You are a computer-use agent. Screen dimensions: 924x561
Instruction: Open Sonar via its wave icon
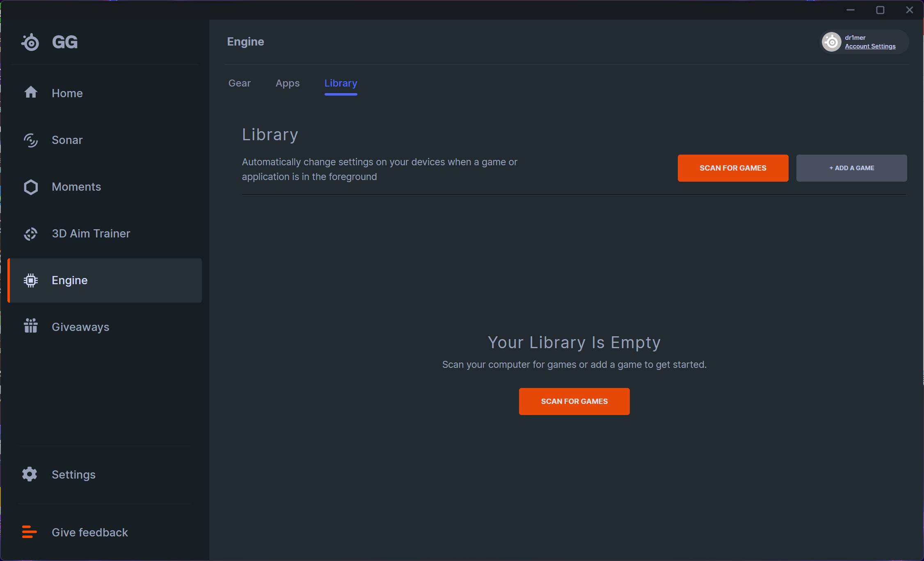(x=31, y=140)
